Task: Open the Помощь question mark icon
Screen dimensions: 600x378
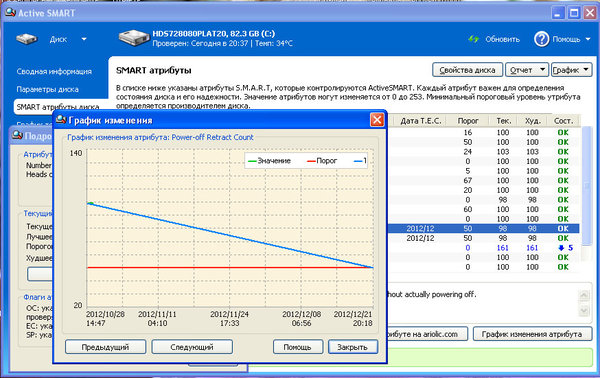Action: 541,39
